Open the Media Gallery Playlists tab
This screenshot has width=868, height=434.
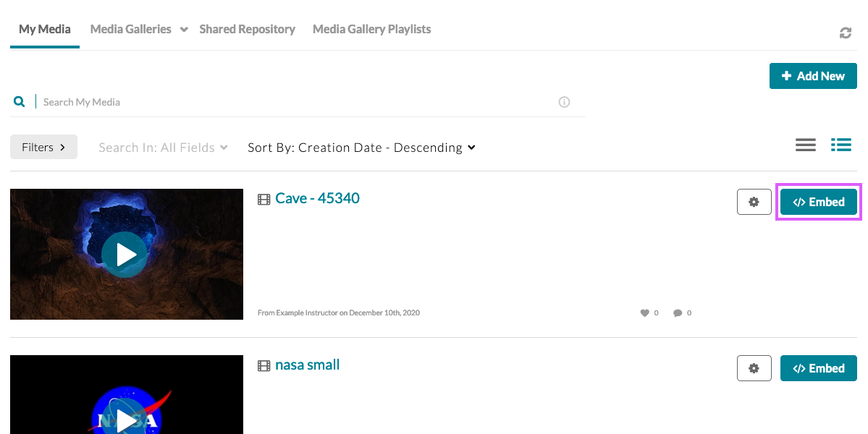tap(371, 29)
